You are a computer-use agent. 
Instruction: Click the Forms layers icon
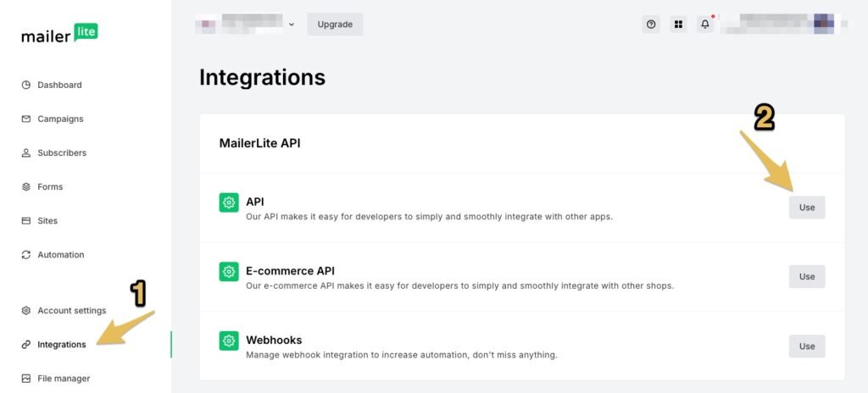pos(26,186)
